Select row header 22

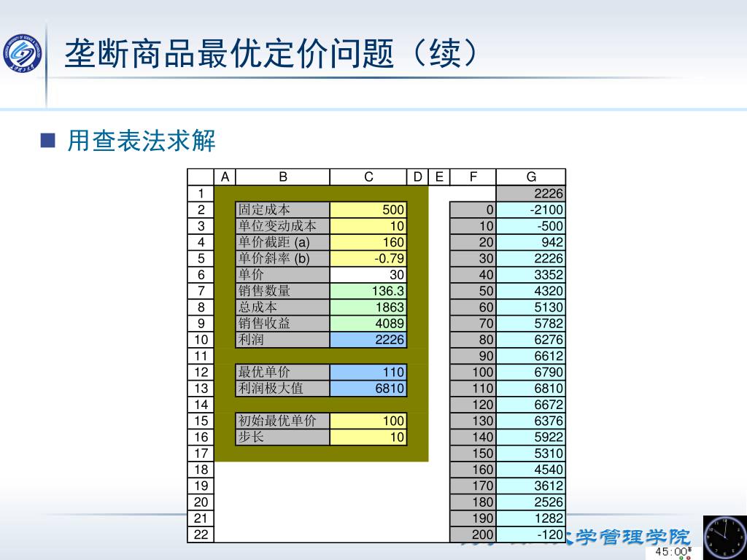pyautogui.click(x=201, y=534)
